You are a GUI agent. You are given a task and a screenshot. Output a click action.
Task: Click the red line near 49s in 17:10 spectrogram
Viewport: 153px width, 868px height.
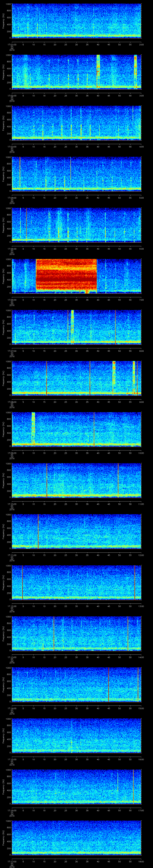click(118, 480)
